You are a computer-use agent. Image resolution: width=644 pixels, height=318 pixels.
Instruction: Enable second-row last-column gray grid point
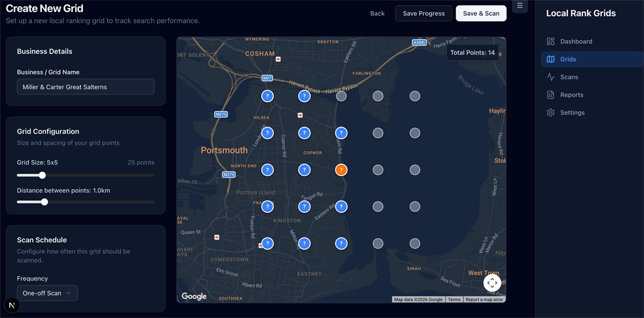414,133
